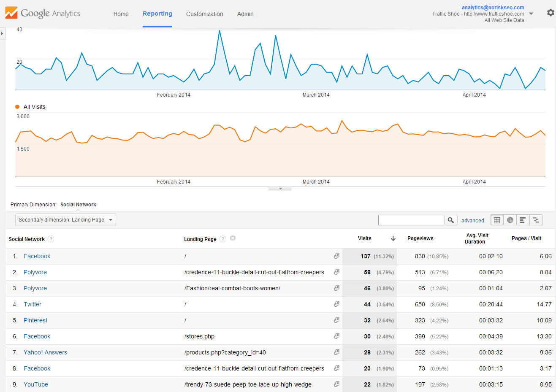This screenshot has height=392, width=556.
Task: Switch to the Customization tab
Action: (x=204, y=14)
